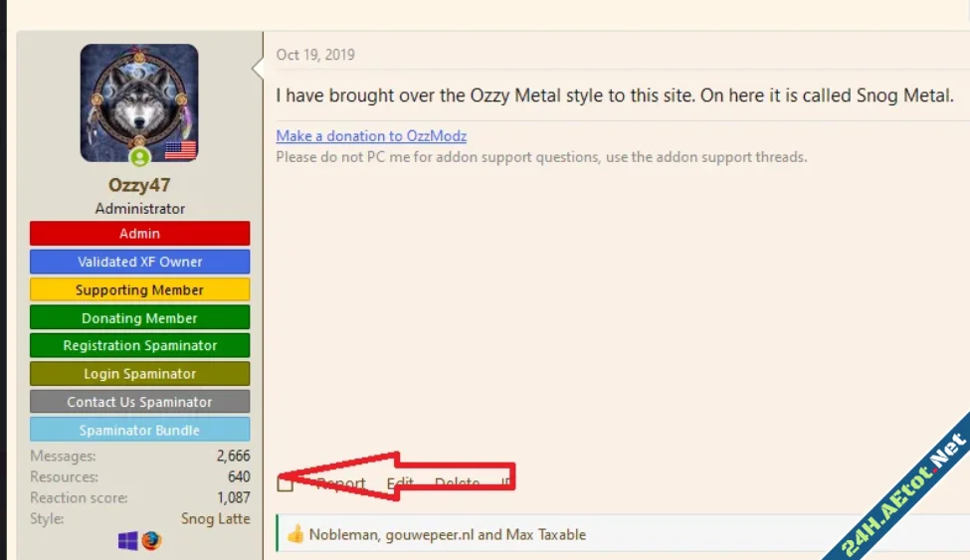The height and width of the screenshot is (560, 970).
Task: Click the Report post action
Action: (x=340, y=483)
